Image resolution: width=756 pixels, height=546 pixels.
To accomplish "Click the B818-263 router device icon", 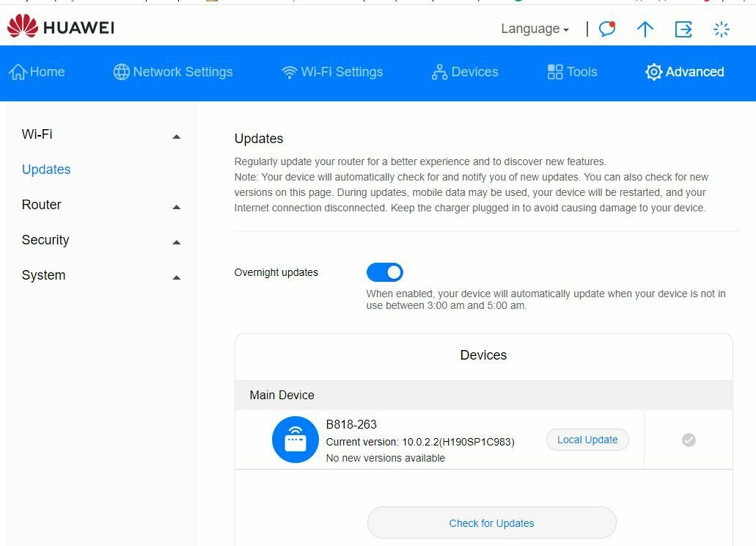I will pyautogui.click(x=295, y=440).
